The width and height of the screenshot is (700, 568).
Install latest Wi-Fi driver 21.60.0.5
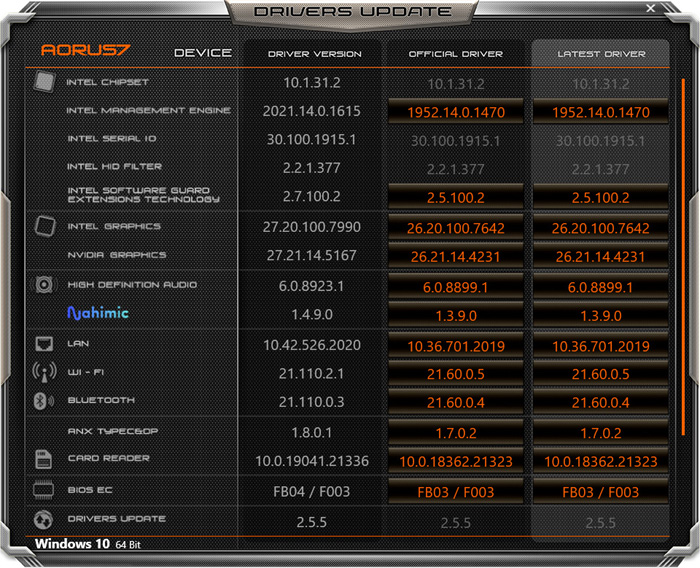(x=601, y=374)
